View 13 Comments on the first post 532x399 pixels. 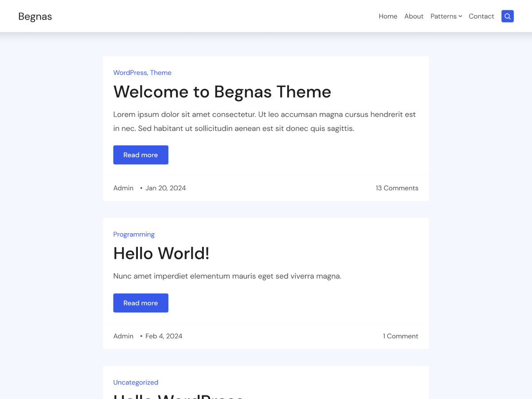(397, 188)
